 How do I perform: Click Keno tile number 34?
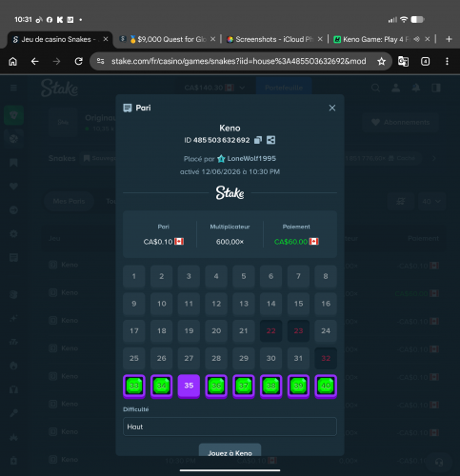pyautogui.click(x=161, y=386)
